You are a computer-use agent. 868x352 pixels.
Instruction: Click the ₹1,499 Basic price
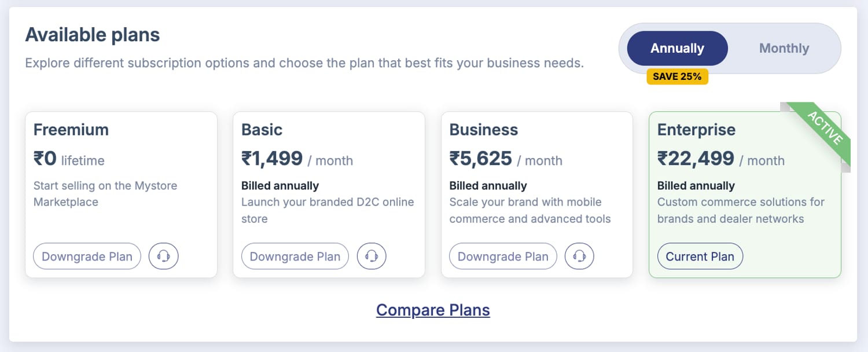(272, 159)
